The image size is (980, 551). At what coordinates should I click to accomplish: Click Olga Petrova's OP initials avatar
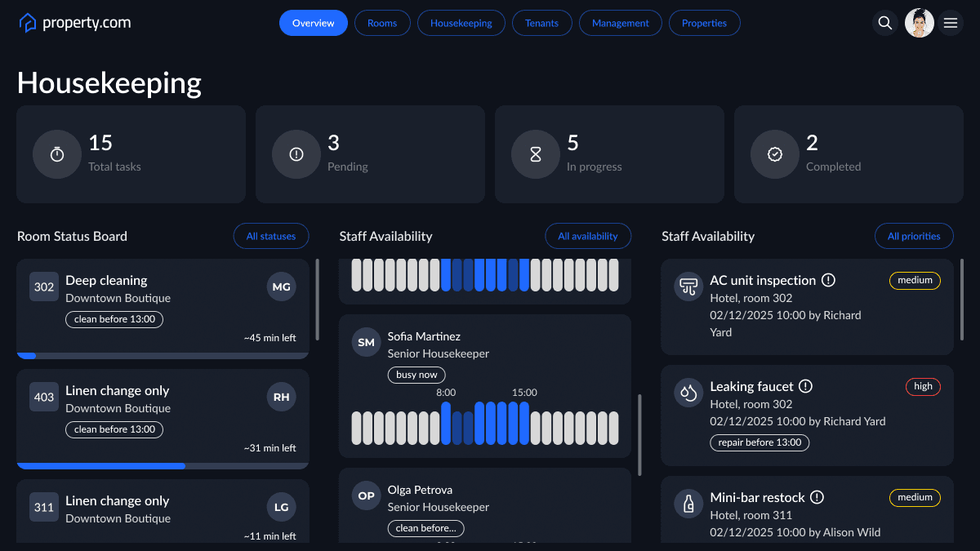(367, 496)
